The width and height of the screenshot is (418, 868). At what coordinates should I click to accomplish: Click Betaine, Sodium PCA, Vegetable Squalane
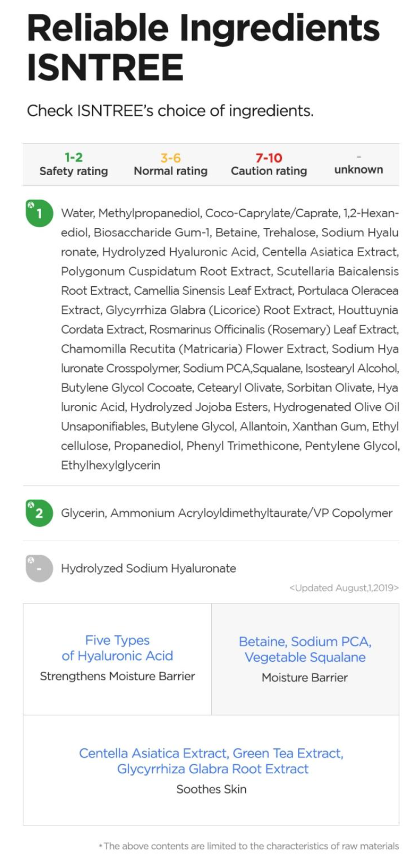(x=305, y=649)
